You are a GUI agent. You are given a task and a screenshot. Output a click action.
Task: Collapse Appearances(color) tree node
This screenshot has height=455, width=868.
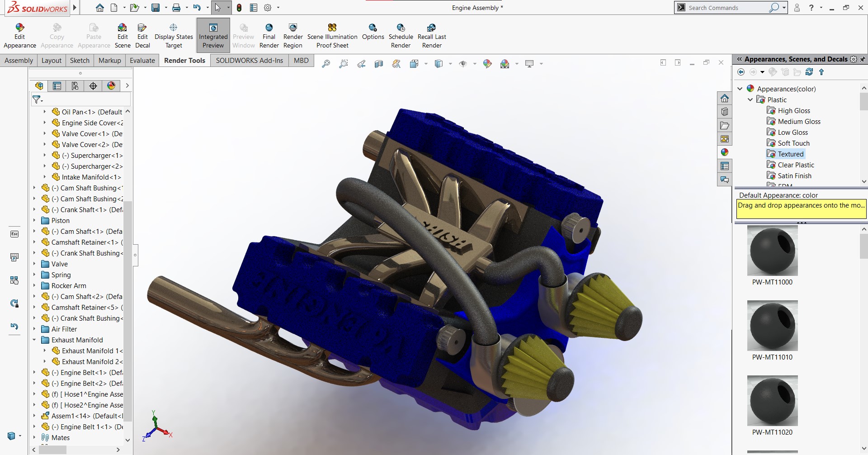point(740,89)
